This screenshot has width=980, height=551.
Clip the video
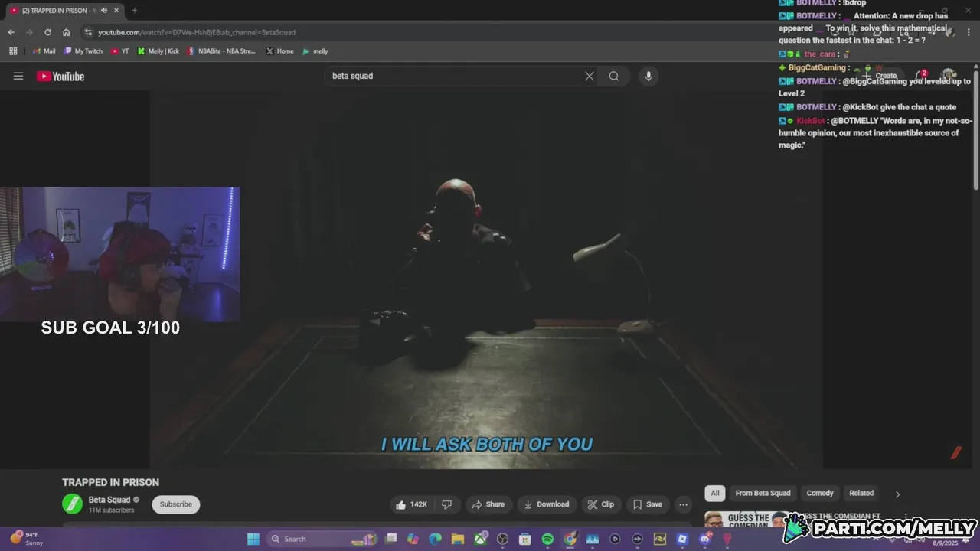pos(601,504)
